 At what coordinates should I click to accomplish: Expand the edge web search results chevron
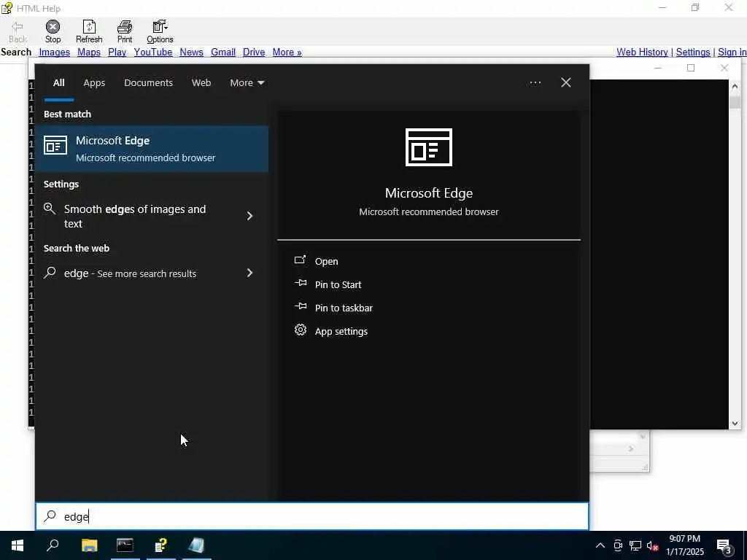pyautogui.click(x=249, y=273)
